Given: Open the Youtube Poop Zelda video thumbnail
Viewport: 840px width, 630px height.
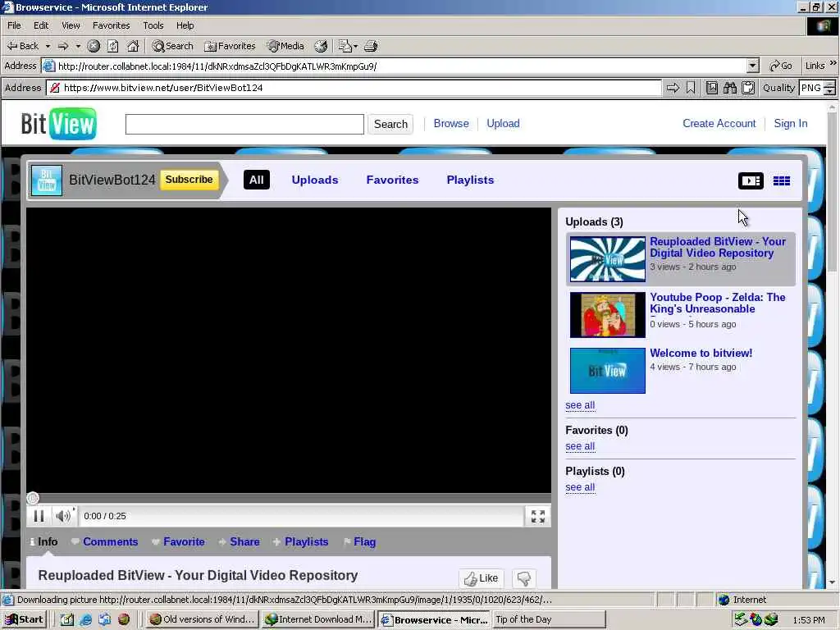Looking at the screenshot, I should click(608, 315).
